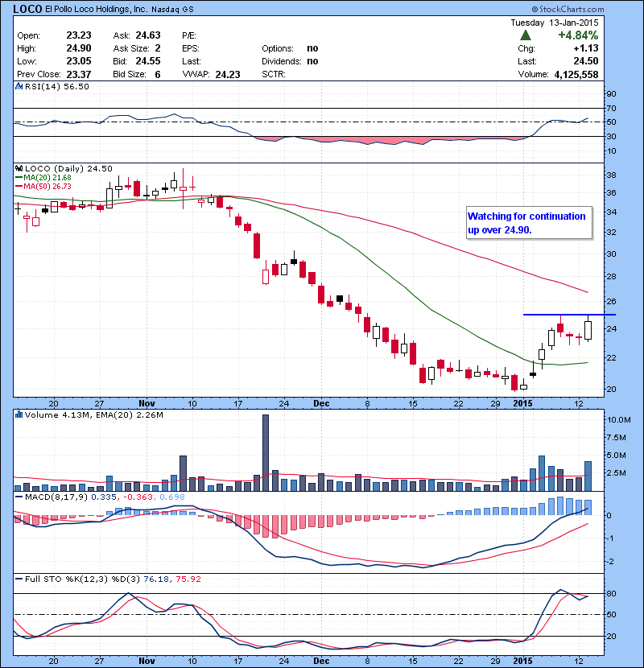
Task: Click the Last value 24.50
Action: tap(586, 61)
